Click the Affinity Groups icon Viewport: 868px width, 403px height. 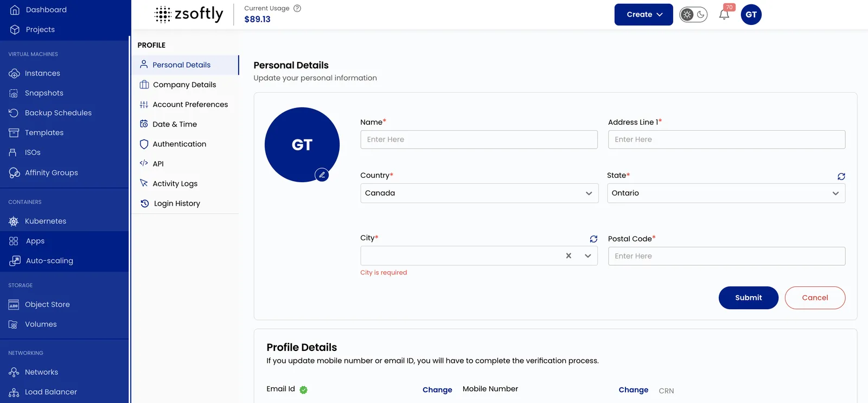tap(14, 172)
